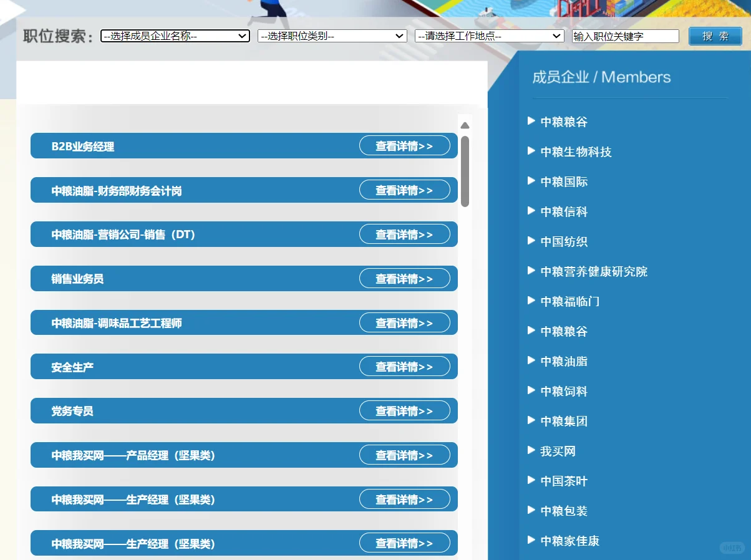Select 中粮我买网——产品经理（坚果类） title

pyautogui.click(x=133, y=456)
